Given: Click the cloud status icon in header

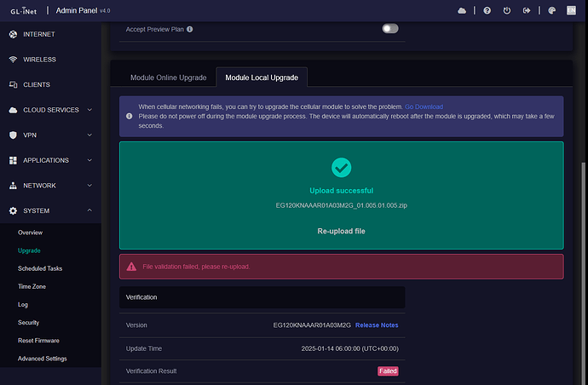Looking at the screenshot, I should (x=462, y=11).
